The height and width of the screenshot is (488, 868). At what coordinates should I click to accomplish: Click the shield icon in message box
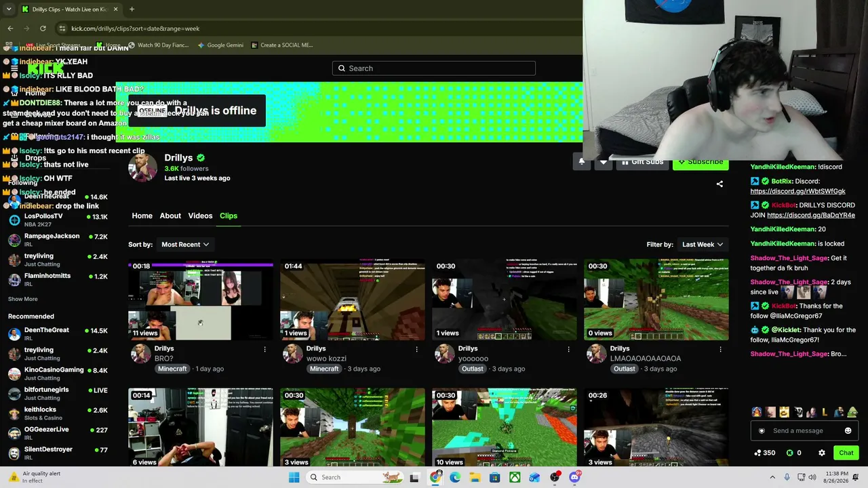coord(762,431)
